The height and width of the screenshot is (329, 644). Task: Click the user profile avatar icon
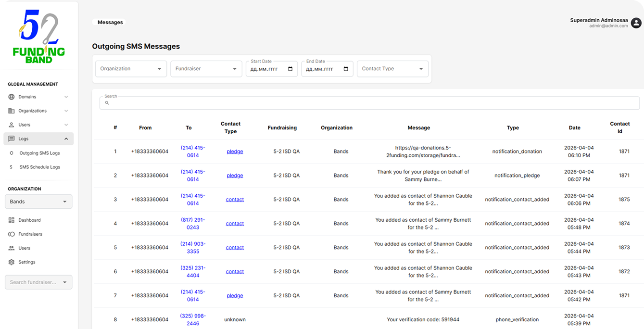(636, 23)
